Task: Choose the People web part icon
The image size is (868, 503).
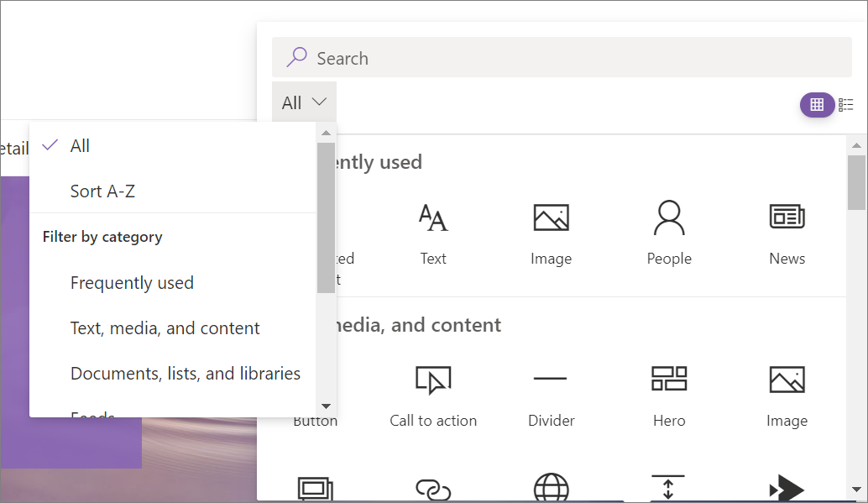Action: tap(669, 218)
